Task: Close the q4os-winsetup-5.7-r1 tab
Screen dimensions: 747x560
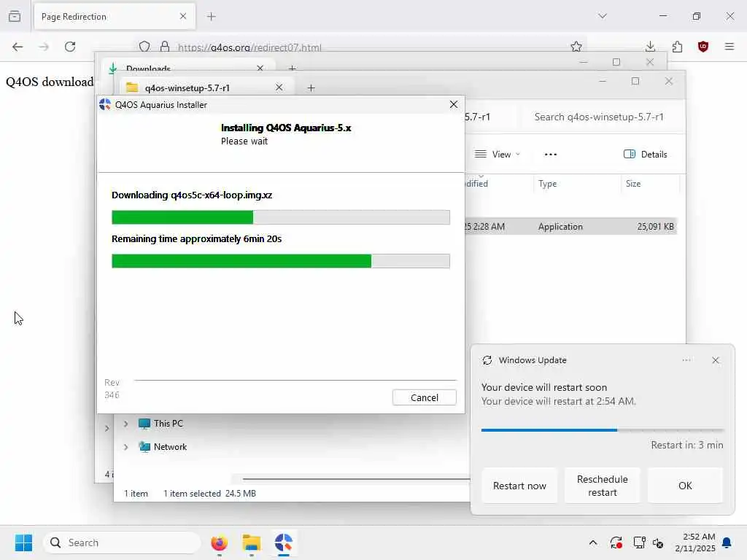Action: [x=279, y=87]
